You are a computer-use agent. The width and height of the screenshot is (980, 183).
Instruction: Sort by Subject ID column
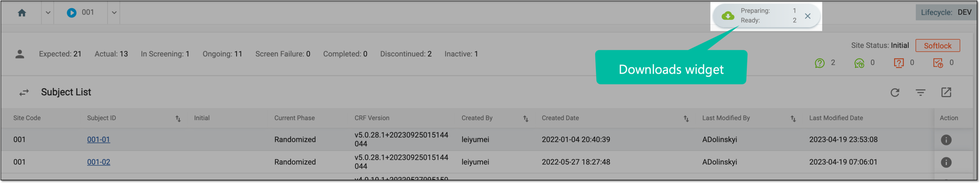[x=178, y=119]
